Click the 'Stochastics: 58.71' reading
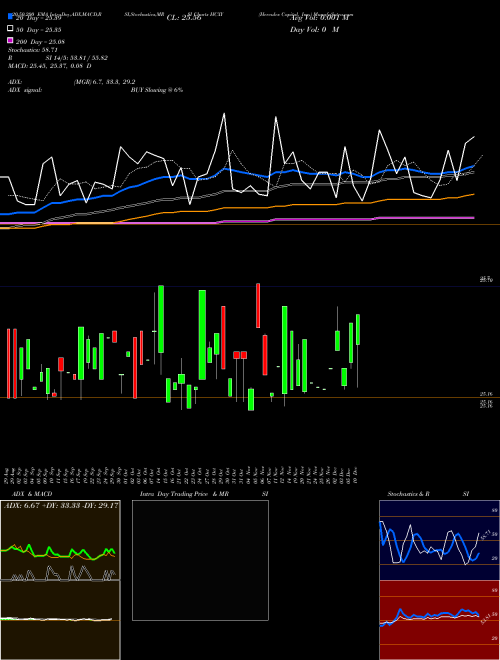 32,50
